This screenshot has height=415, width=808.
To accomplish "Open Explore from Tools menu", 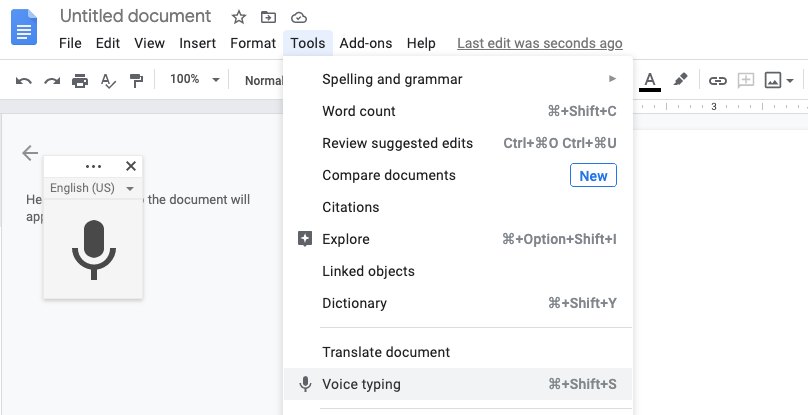I will [458, 239].
